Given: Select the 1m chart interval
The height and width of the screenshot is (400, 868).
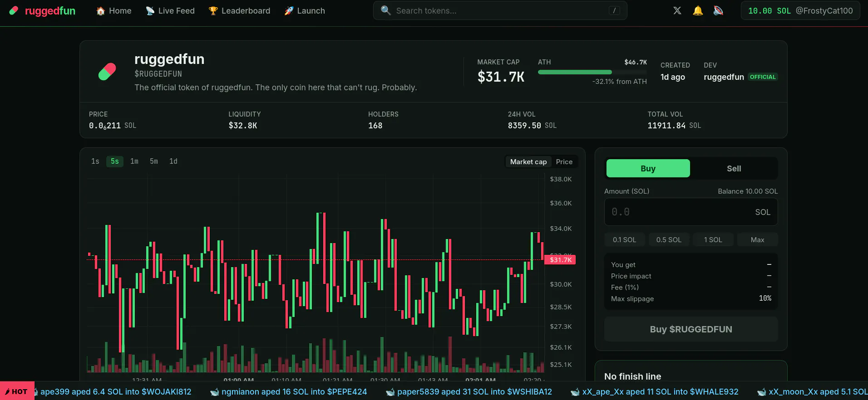Looking at the screenshot, I should click(x=134, y=161).
